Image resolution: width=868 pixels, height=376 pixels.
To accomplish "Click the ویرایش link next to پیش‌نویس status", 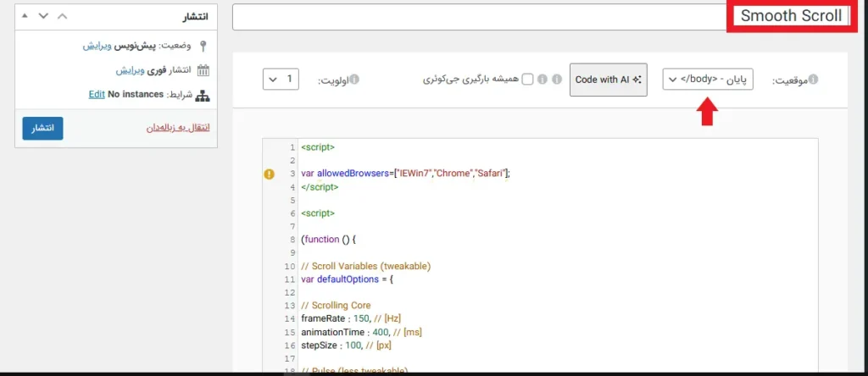I will point(97,46).
